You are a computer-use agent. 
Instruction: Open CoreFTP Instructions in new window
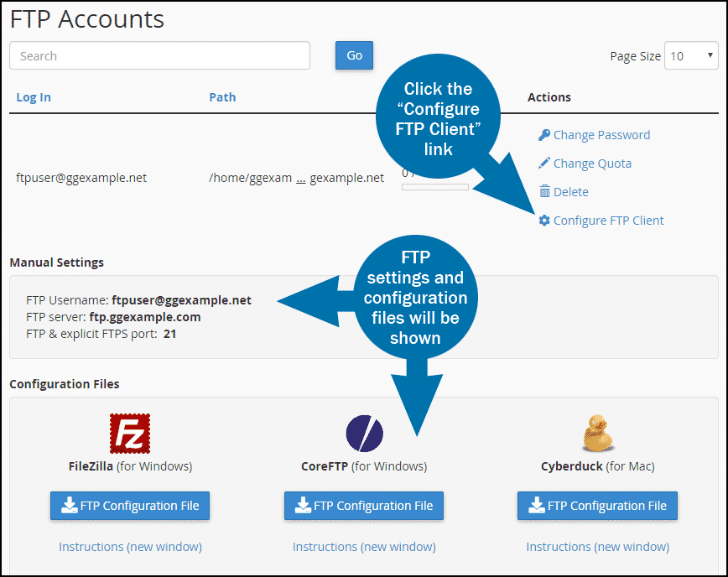coord(364,547)
